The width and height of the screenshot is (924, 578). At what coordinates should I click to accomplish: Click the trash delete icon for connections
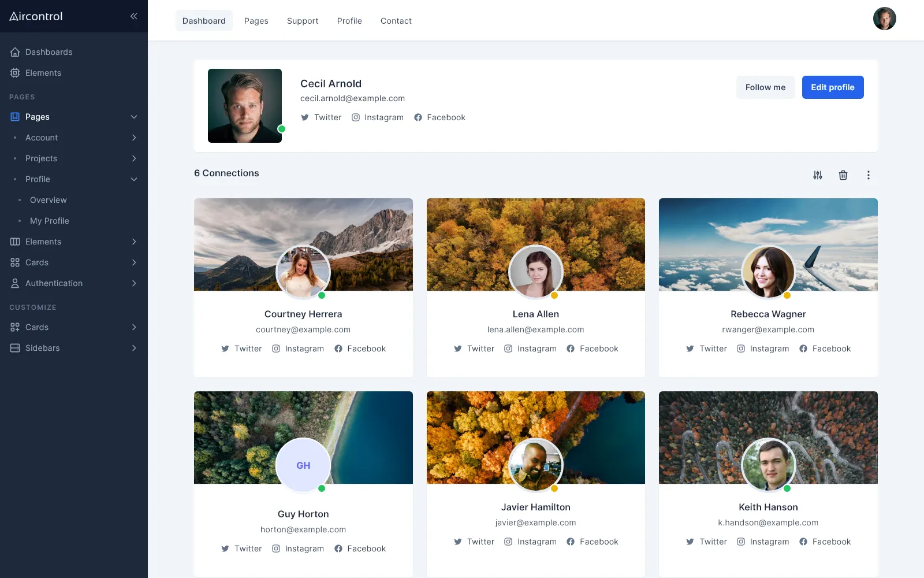(x=843, y=175)
